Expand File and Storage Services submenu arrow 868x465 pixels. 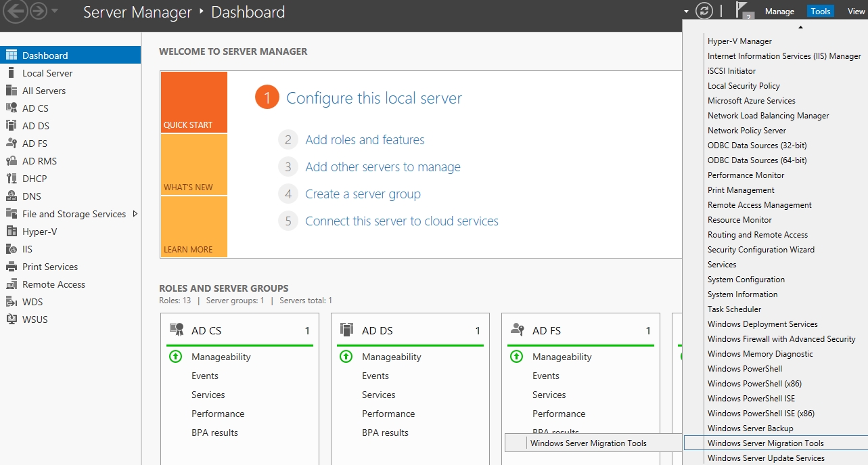click(135, 214)
